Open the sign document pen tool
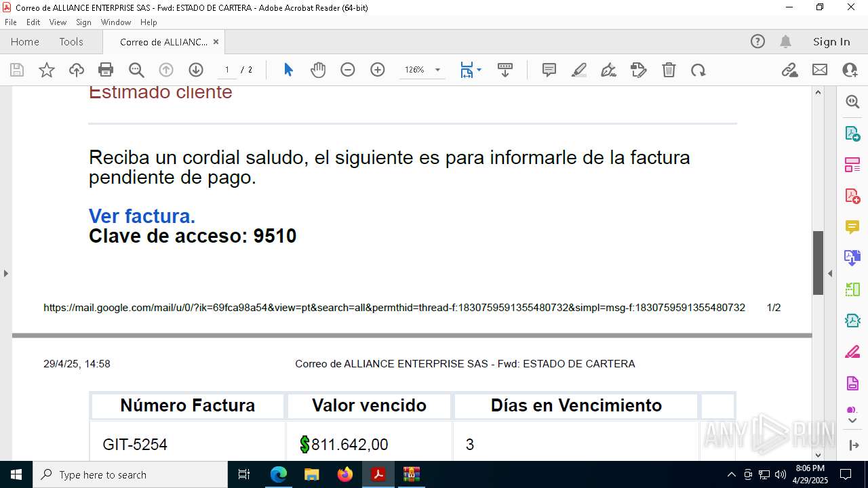The image size is (868, 488). (609, 70)
